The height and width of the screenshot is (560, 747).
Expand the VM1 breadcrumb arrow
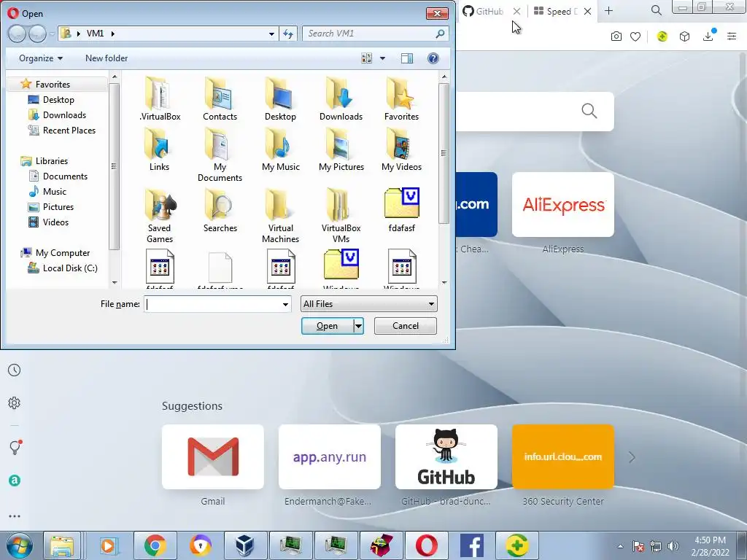point(113,34)
